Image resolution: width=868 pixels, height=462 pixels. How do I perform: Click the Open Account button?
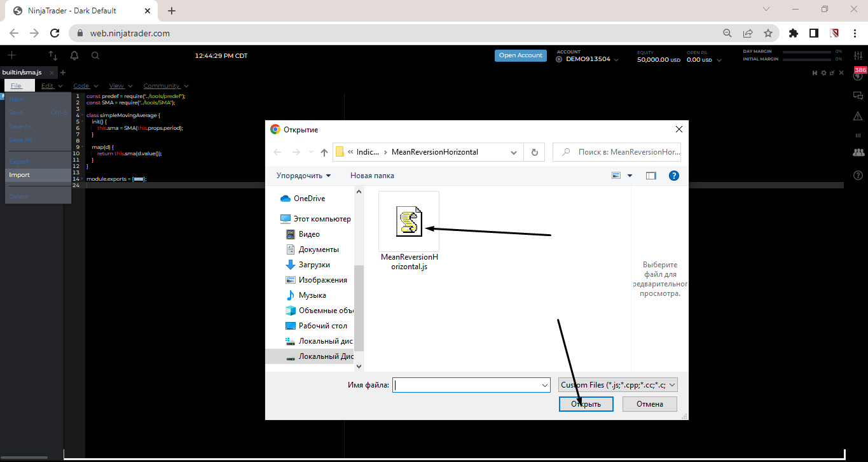click(x=520, y=55)
